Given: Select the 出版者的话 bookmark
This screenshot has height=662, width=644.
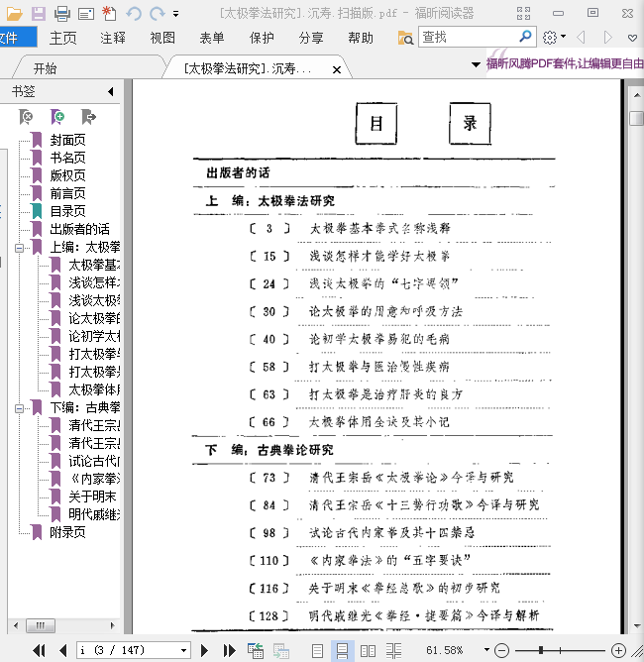Looking at the screenshot, I should 80,229.
